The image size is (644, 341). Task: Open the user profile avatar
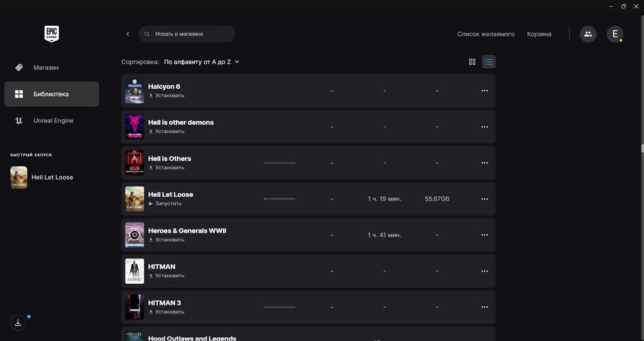click(x=614, y=34)
